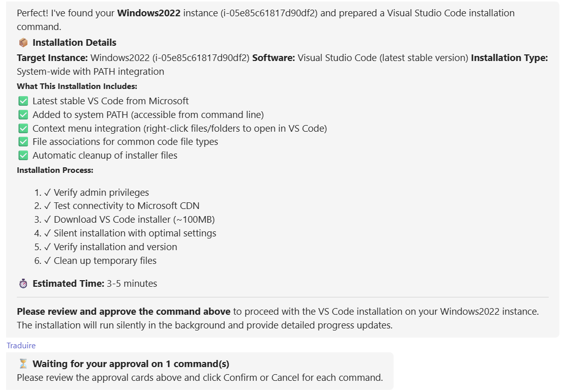Click step 4, Silent installation with optimal settings

click(135, 233)
